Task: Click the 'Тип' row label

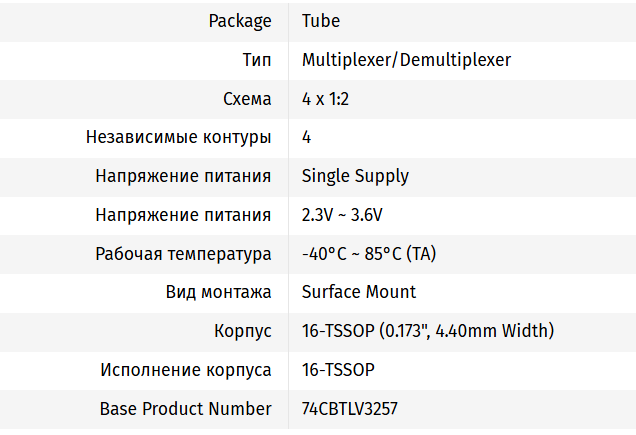Action: [256, 60]
